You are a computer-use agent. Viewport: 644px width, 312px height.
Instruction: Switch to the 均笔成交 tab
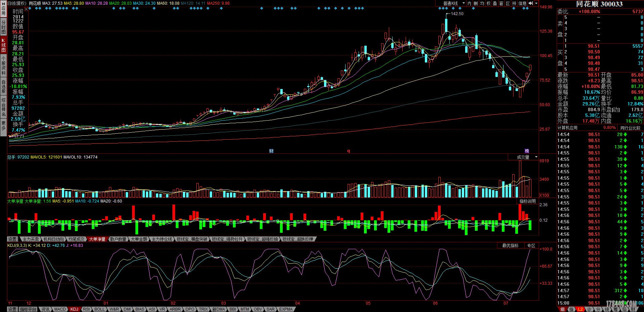[76, 239]
